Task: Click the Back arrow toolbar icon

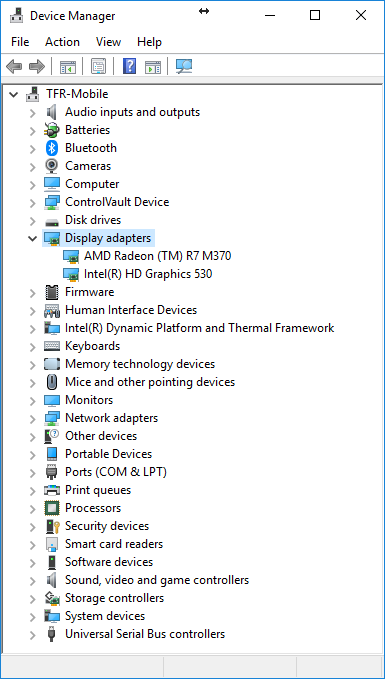Action: [14, 67]
